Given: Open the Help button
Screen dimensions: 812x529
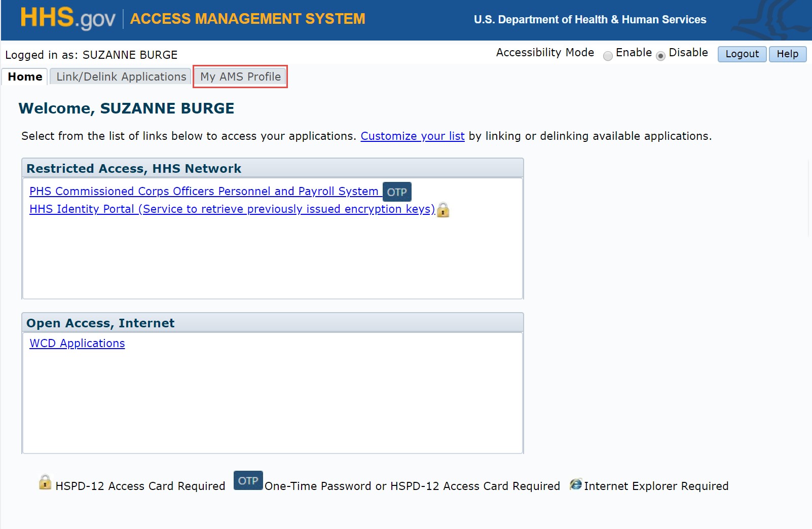Looking at the screenshot, I should coord(788,54).
